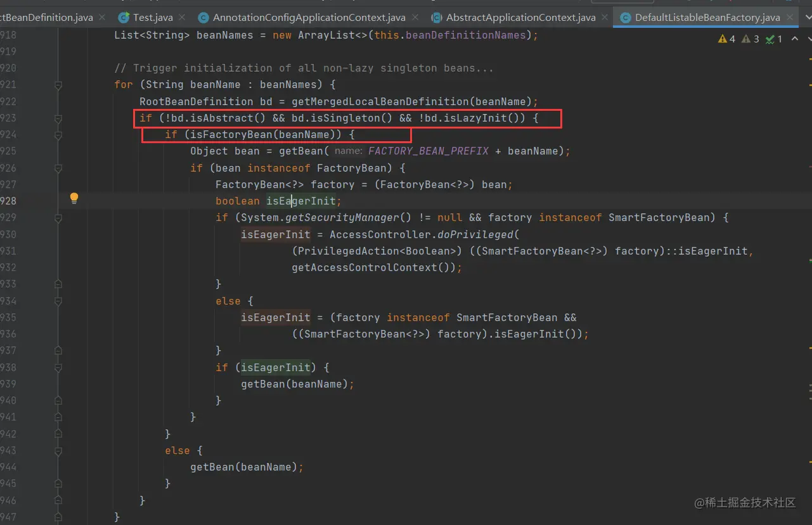
Task: Collapse the for loop at line 921
Action: (58, 85)
